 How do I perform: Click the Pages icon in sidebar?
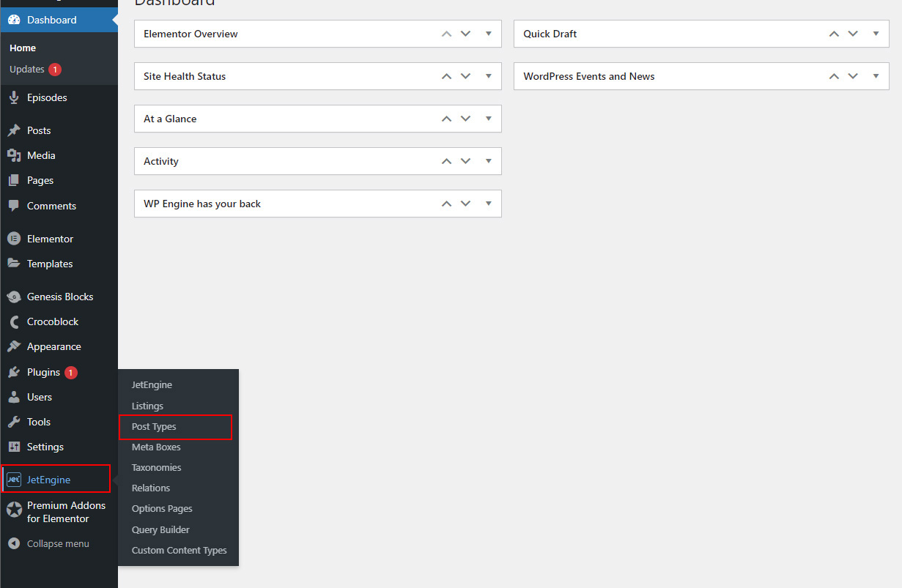coord(14,180)
